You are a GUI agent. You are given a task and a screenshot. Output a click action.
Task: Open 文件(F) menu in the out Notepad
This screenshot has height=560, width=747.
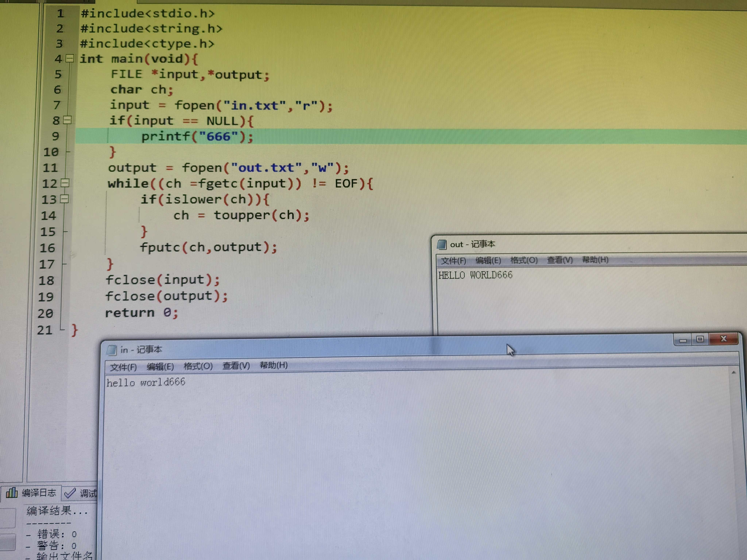(x=453, y=261)
